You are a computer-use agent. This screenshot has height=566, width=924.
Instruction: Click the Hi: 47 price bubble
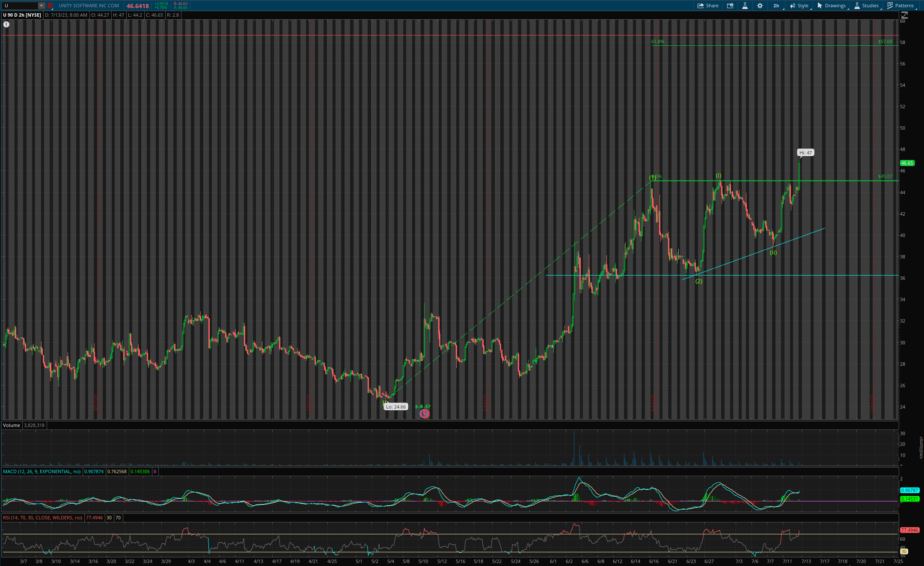tap(805, 153)
